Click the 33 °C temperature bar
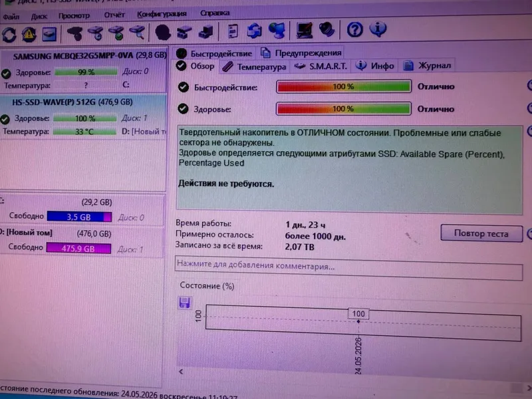Viewport: 532px width, 399px height. pos(84,132)
